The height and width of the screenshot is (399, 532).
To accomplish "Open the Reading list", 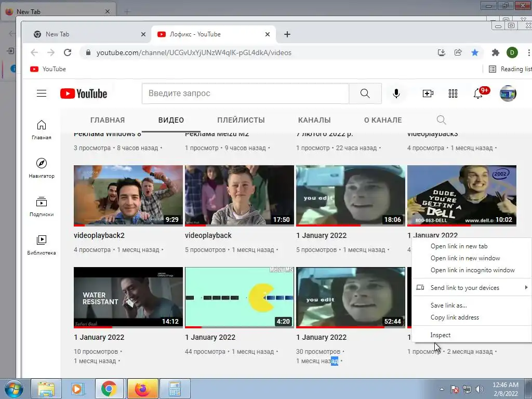I will coord(510,69).
